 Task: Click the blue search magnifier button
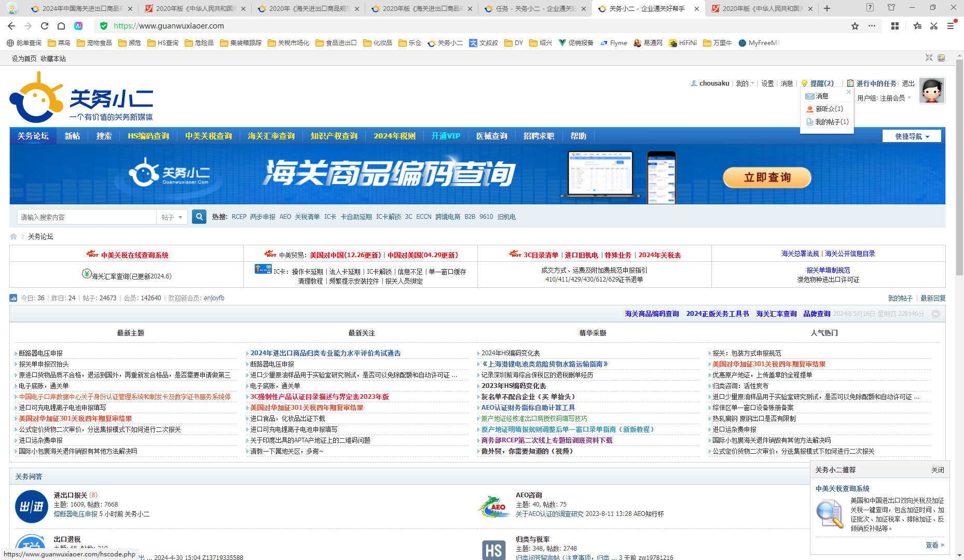pyautogui.click(x=199, y=217)
